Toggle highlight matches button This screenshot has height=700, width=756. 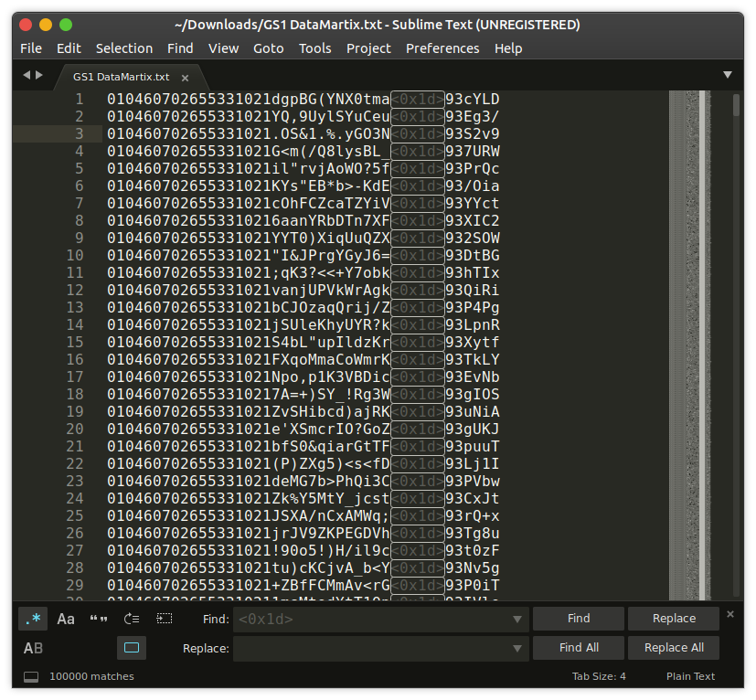[131, 648]
